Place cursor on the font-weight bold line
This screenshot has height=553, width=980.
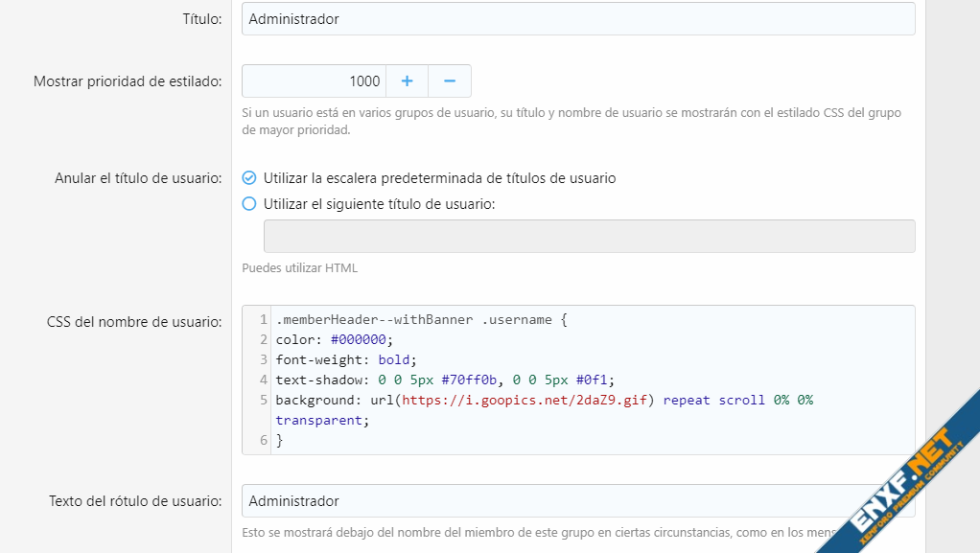tap(346, 360)
